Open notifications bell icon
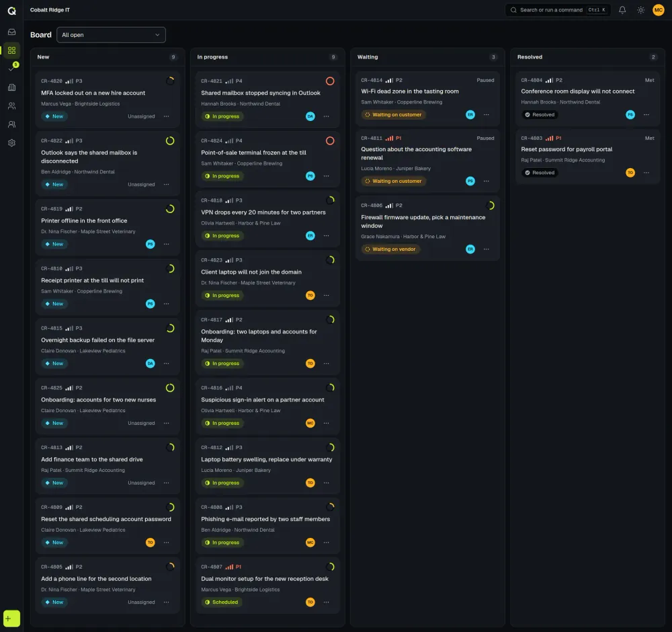This screenshot has width=672, height=632. coord(622,10)
